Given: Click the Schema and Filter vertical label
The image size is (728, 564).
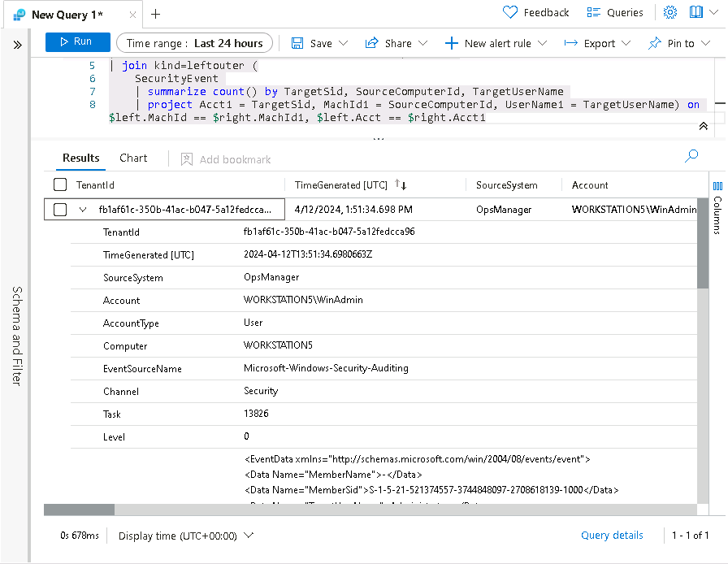Looking at the screenshot, I should click(x=17, y=336).
